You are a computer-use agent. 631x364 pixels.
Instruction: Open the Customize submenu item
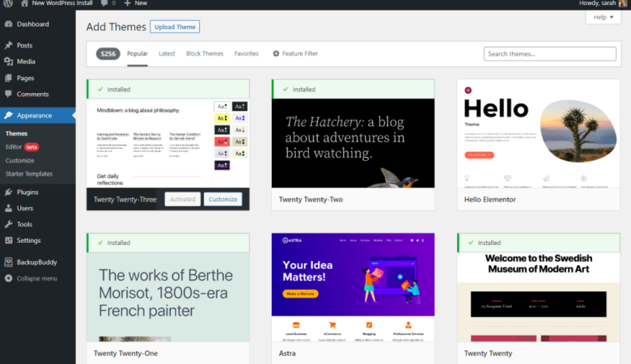pyautogui.click(x=19, y=160)
